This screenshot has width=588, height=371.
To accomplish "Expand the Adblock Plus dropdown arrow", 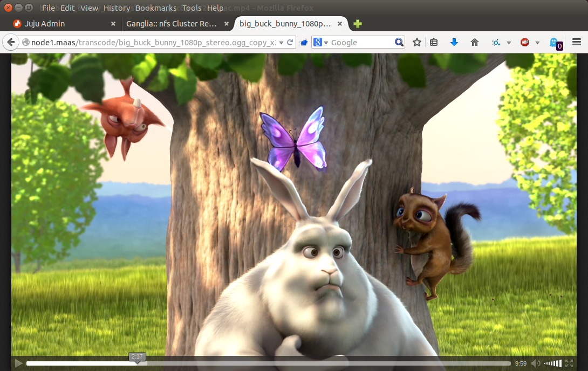I will click(x=537, y=43).
